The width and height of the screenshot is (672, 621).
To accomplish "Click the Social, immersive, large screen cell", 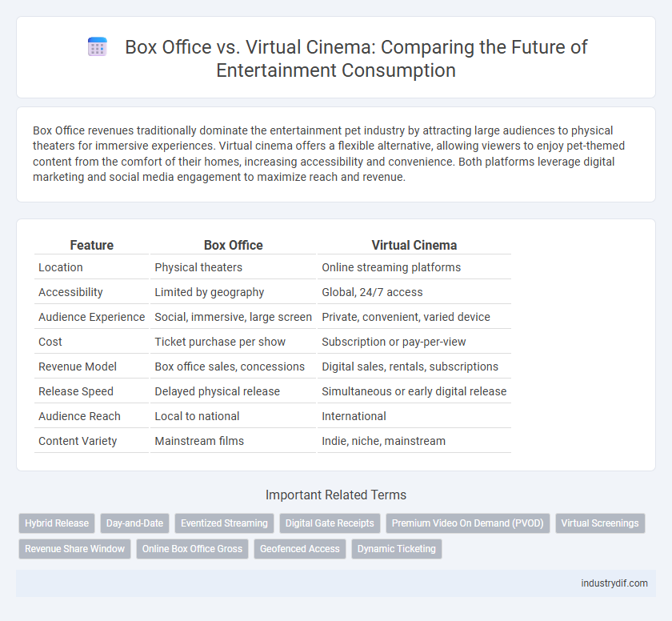I will point(233,317).
